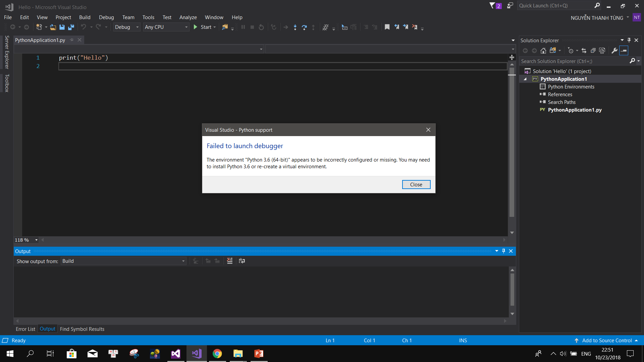Toggle pin on the Solution Explorer panel
Viewport: 644px width, 362px height.
pos(629,40)
